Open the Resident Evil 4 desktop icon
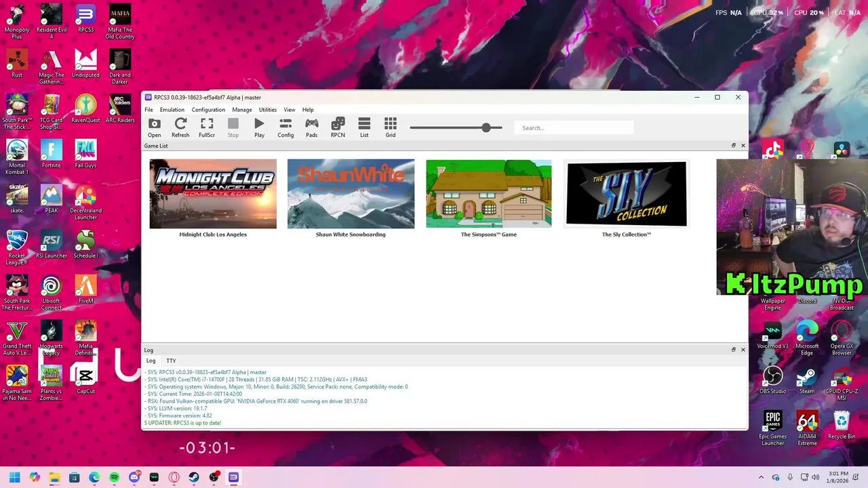This screenshot has height=488, width=868. click(x=52, y=22)
